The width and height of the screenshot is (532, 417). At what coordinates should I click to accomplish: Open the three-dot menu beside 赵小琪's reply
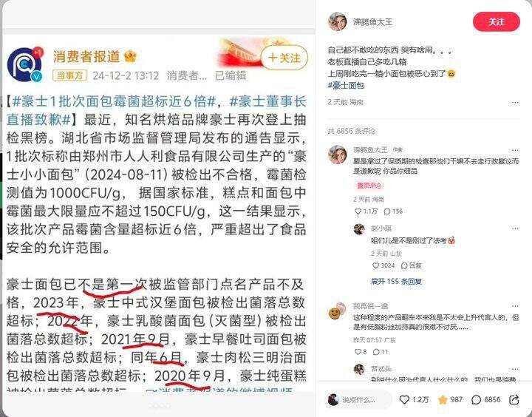click(515, 228)
